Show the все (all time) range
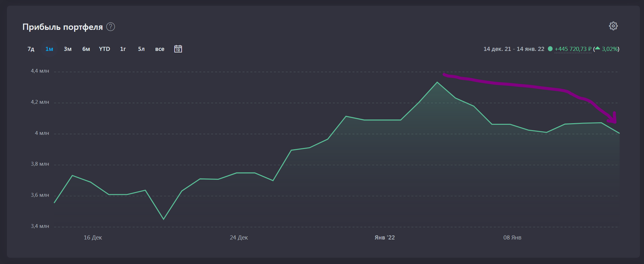644x264 pixels. click(160, 49)
